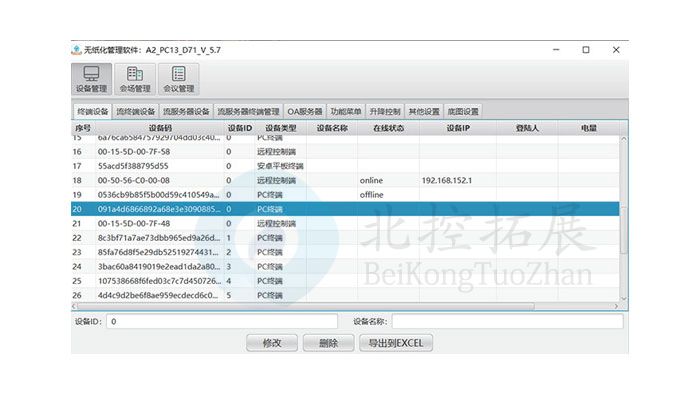
Task: Select row with code 00-50-56-C0-00-08
Action: coord(345,180)
